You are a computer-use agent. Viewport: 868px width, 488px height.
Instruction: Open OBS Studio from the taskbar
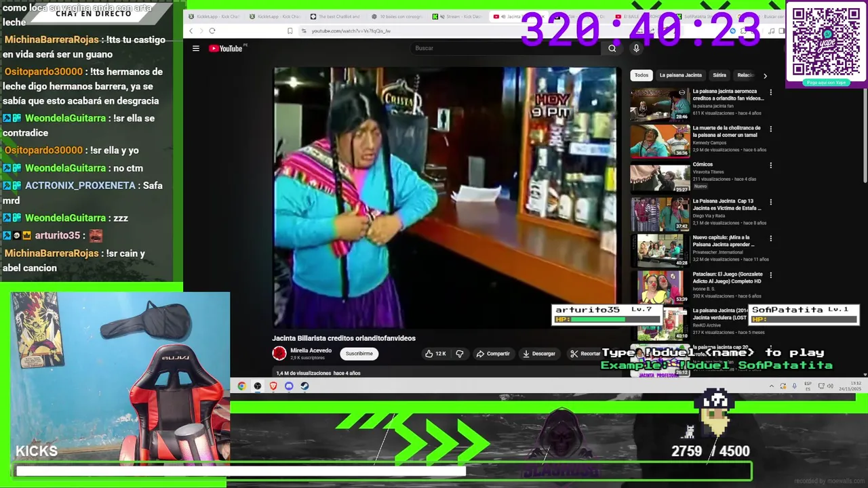click(x=258, y=386)
